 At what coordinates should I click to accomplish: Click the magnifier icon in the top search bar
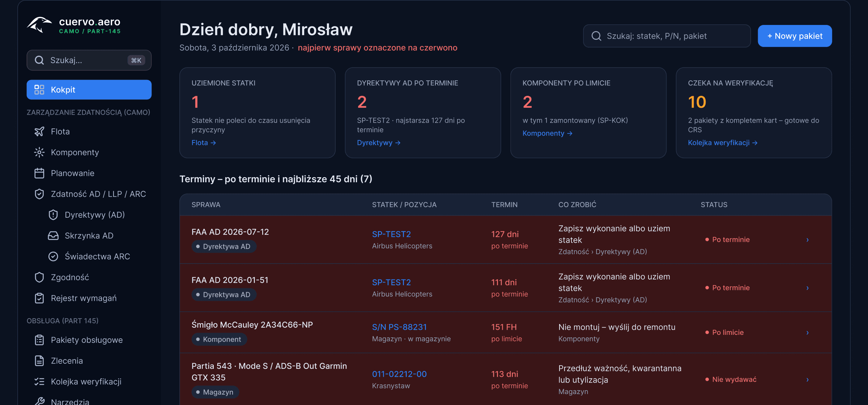point(596,36)
